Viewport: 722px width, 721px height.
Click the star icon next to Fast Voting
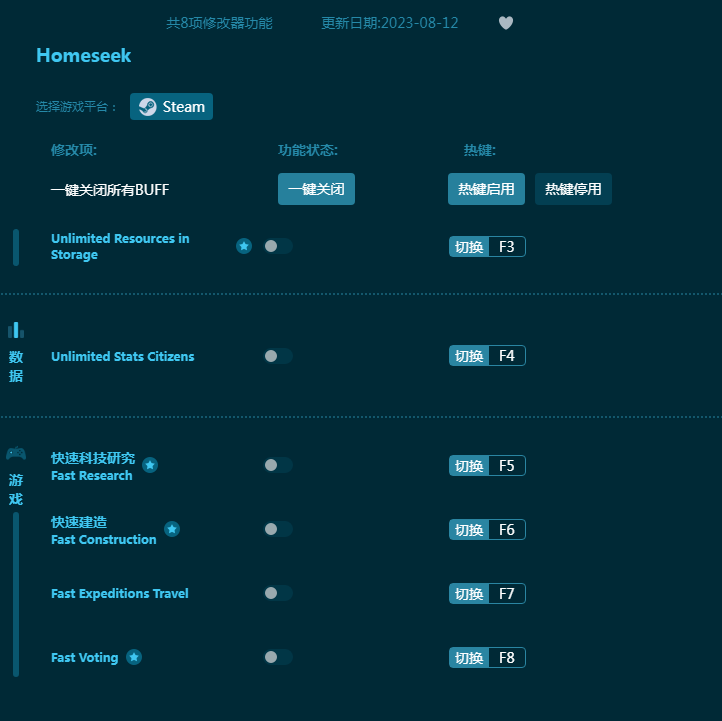(134, 657)
